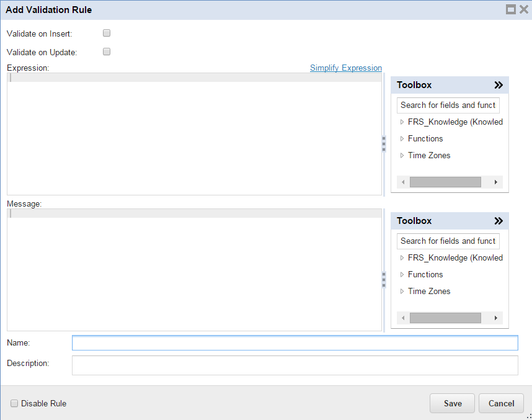This screenshot has height=420, width=532.
Task: Collapse the lower Toolbox panel chevron
Action: click(499, 221)
